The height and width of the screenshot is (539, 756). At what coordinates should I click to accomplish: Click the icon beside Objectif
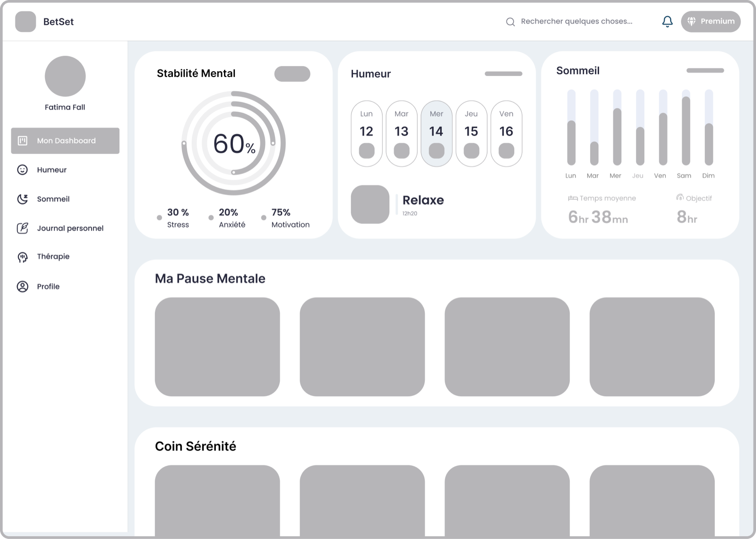coord(680,197)
